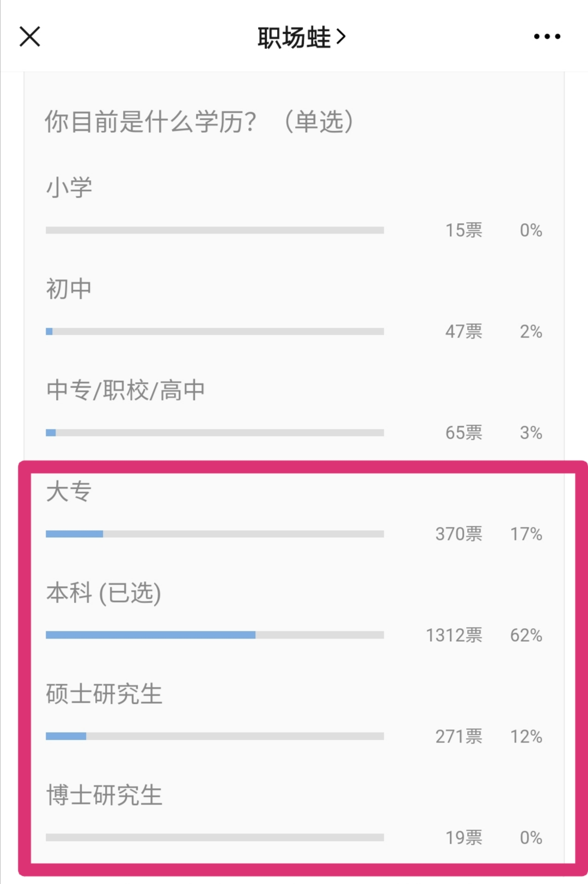This screenshot has width=588, height=884.
Task: Select the 硕士研究生 poll option
Action: pyautogui.click(x=104, y=694)
